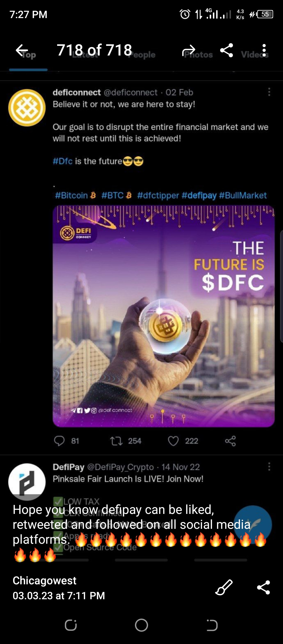Open the three-dot overflow menu in the header
Screen dimensions: 283x644
264,50
